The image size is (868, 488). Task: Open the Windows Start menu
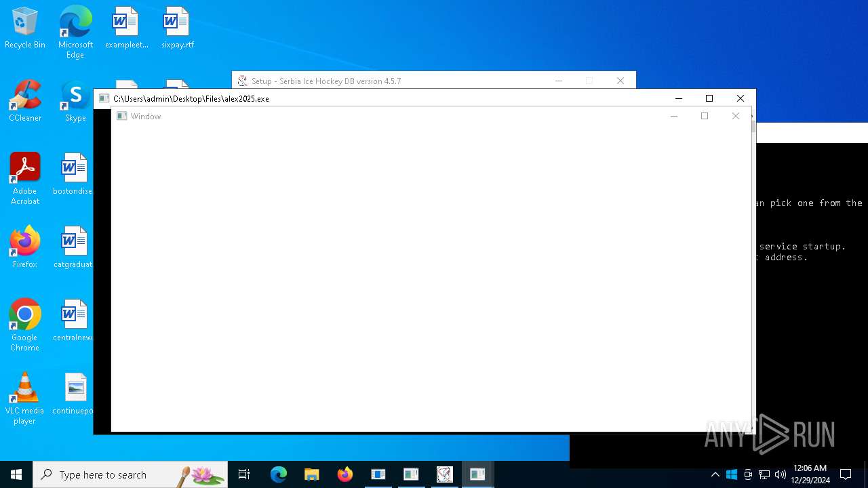point(16,474)
